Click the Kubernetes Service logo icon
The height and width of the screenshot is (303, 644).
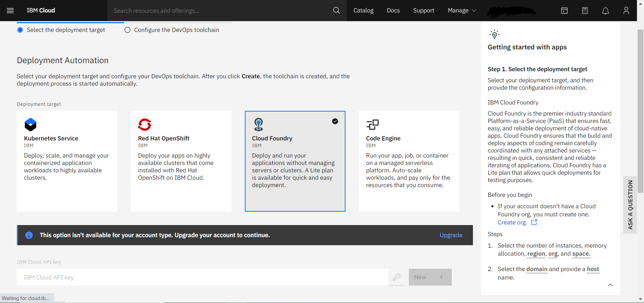point(31,125)
